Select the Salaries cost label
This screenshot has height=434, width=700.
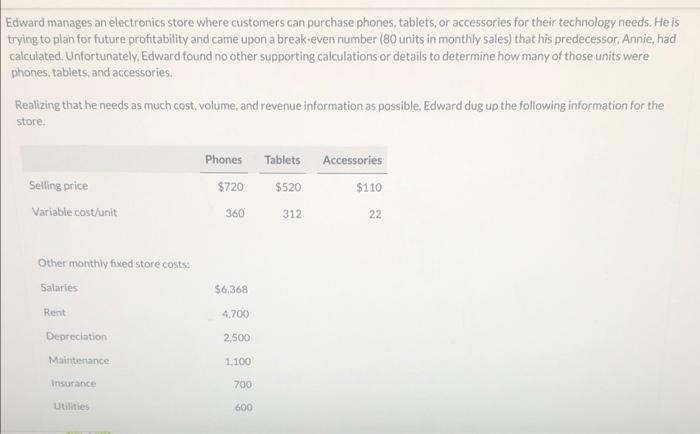[x=59, y=288]
